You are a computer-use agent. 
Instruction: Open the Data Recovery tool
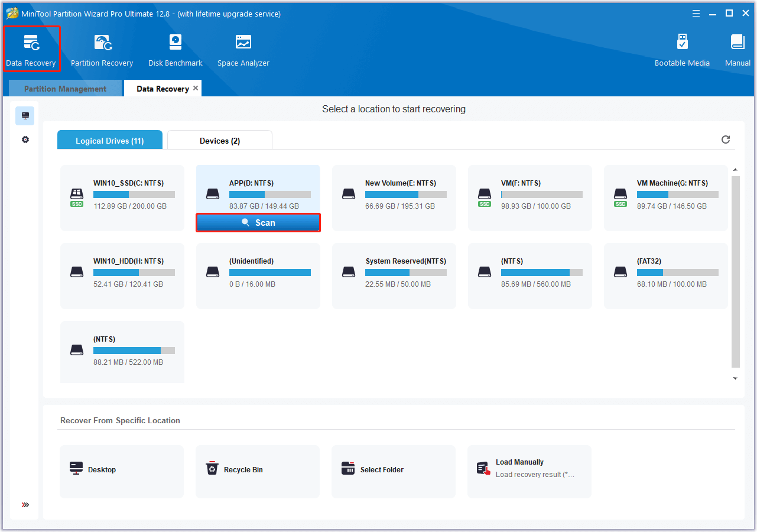pyautogui.click(x=31, y=49)
